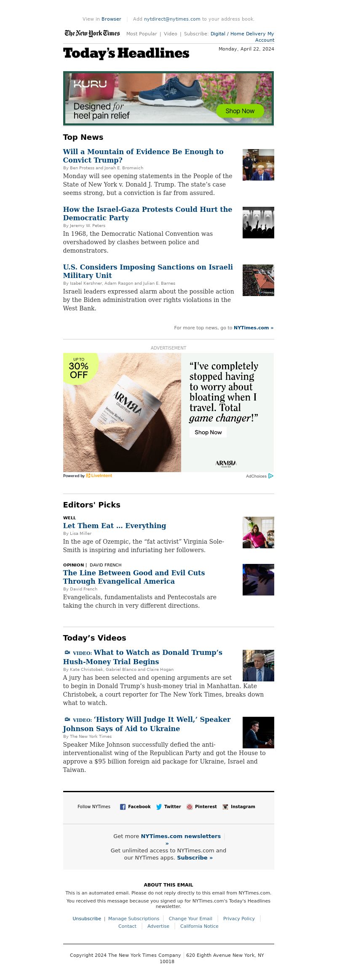Screen dimensions: 337x980
Task: Open Let Them Eat Everything article
Action: (115, 526)
